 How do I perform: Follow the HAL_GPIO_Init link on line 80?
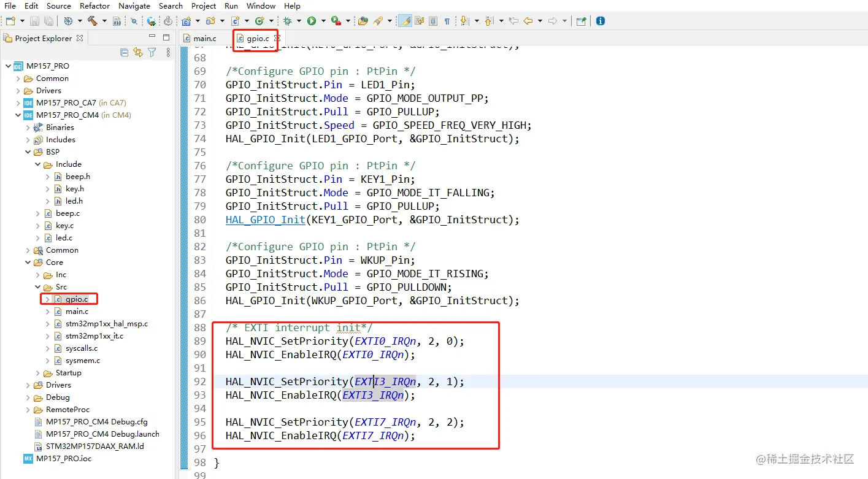(265, 220)
